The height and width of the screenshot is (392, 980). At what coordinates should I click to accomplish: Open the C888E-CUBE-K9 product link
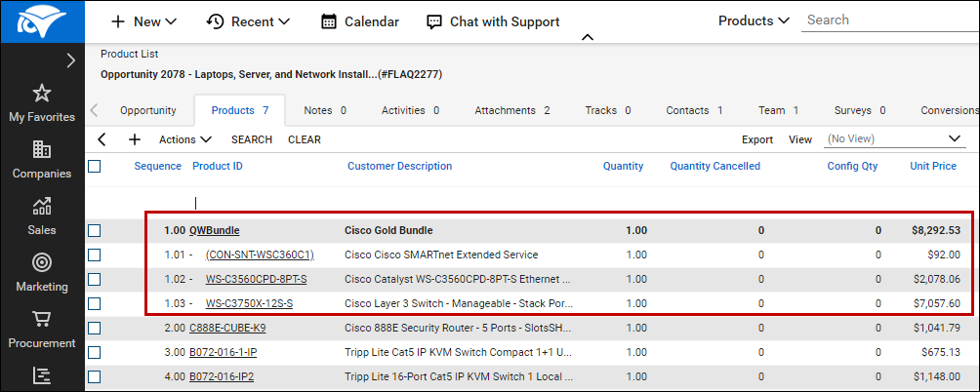click(228, 328)
